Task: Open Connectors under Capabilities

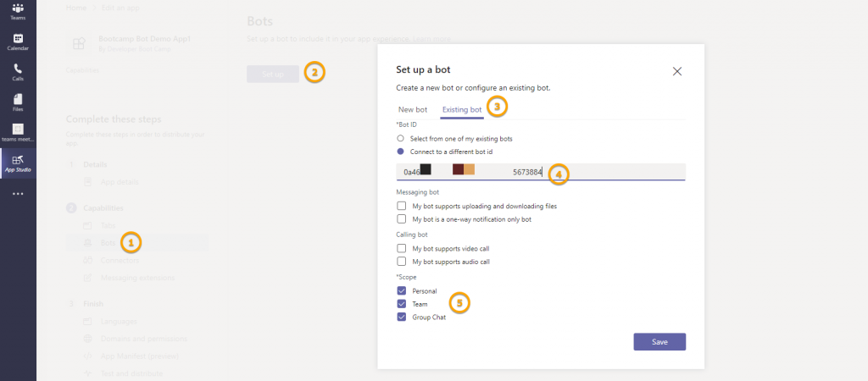Action: click(120, 260)
